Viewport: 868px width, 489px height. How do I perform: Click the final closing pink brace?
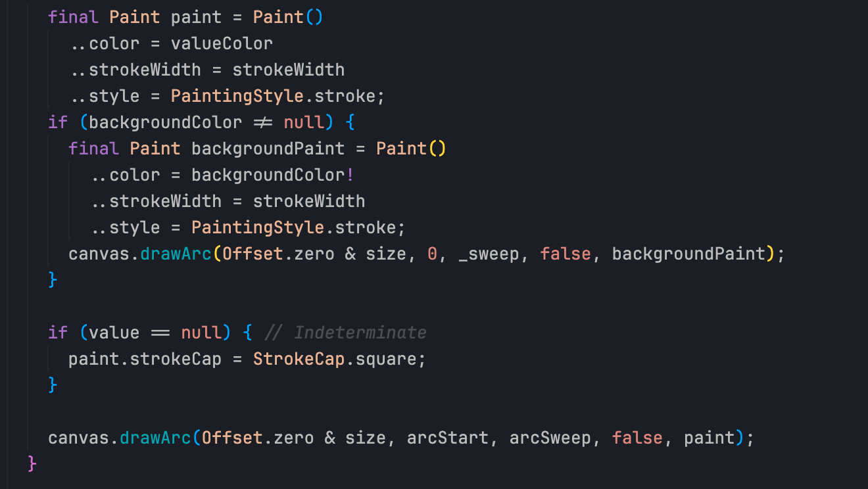click(x=33, y=464)
